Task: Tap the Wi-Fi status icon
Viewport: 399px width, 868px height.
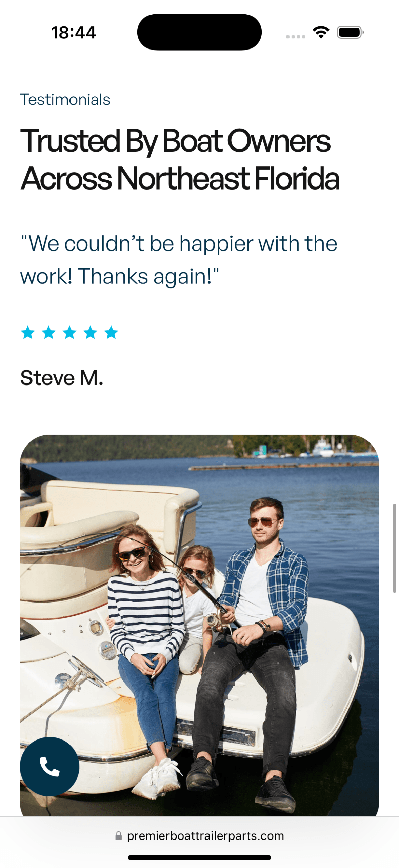Action: [321, 32]
